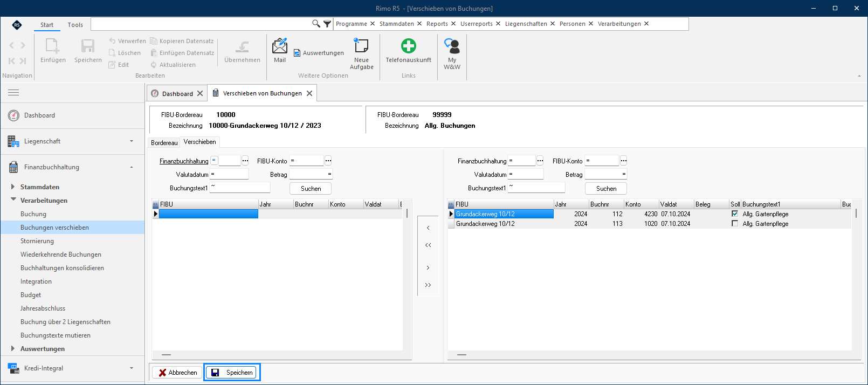Click the filter funnel icon

coord(327,24)
